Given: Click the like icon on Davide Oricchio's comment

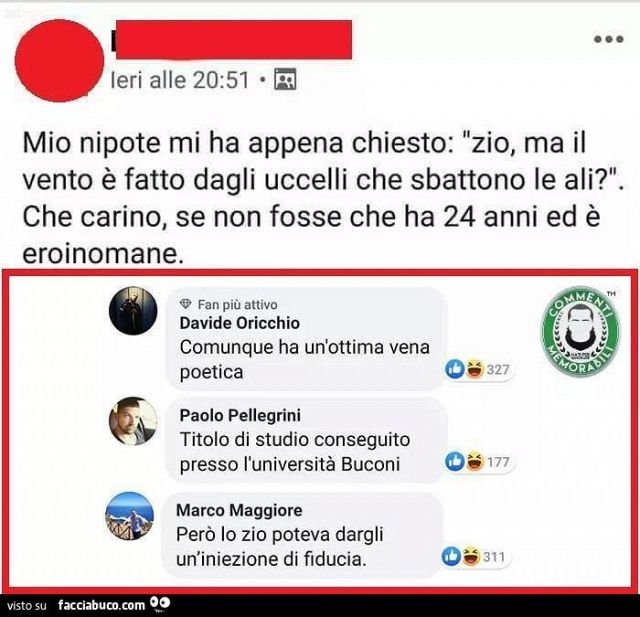Looking at the screenshot, I should tap(455, 369).
